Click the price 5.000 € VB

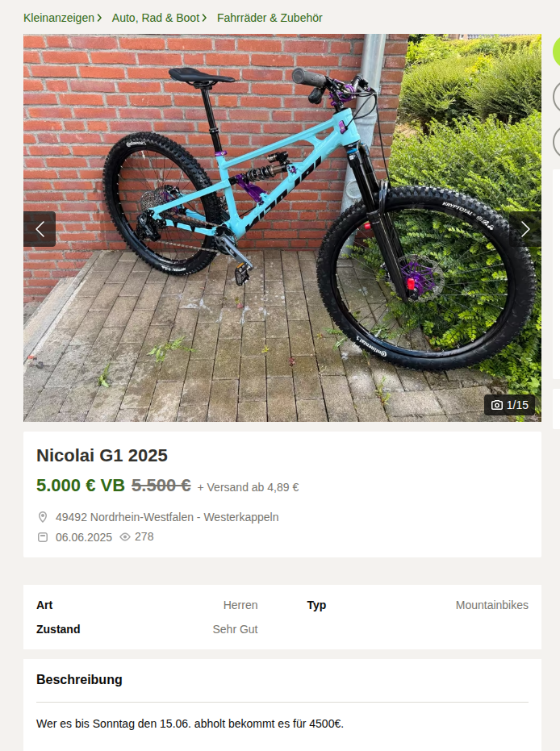point(81,485)
